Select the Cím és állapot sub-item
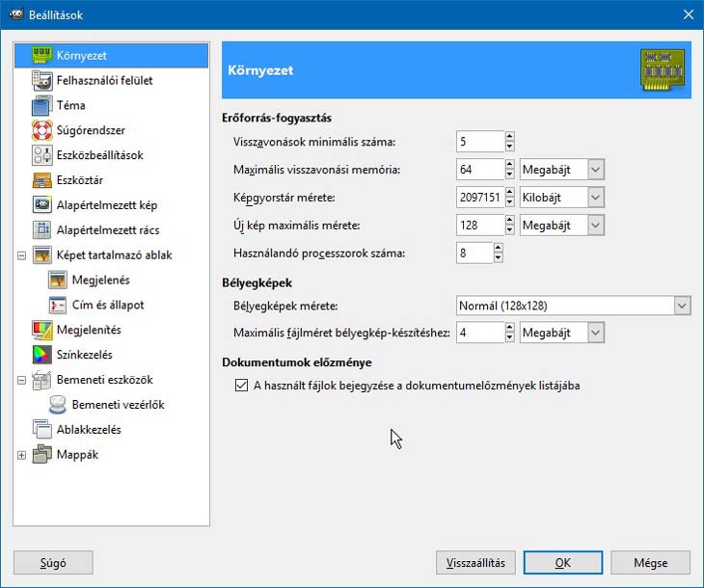Image resolution: width=704 pixels, height=588 pixels. click(x=107, y=305)
